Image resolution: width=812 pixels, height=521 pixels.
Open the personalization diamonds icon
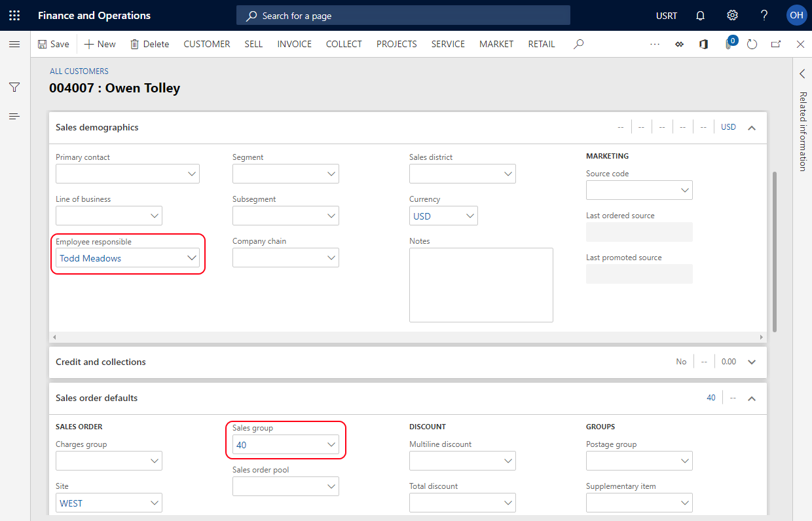pyautogui.click(x=680, y=44)
